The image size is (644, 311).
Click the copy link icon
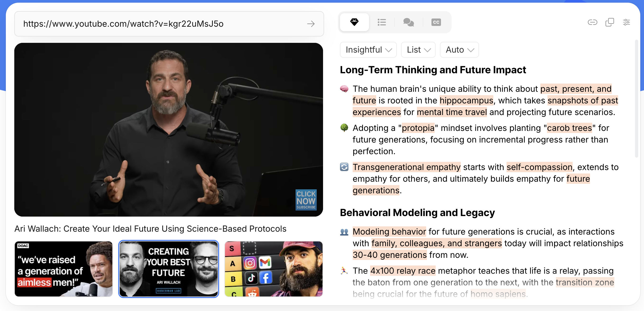tap(592, 22)
